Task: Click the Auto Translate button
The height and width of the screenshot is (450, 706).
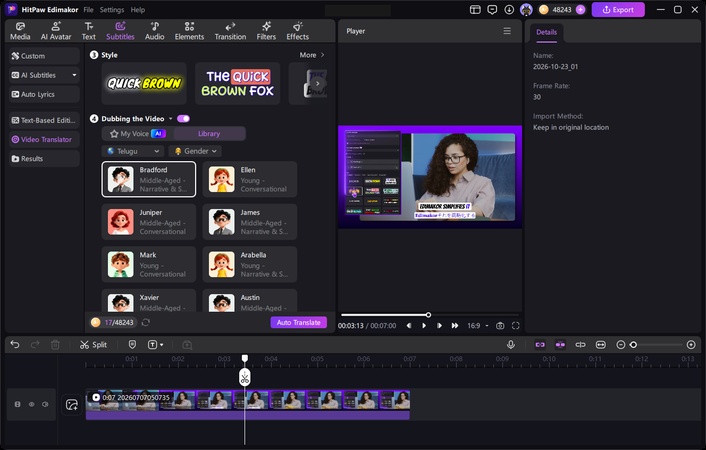Action: point(299,323)
